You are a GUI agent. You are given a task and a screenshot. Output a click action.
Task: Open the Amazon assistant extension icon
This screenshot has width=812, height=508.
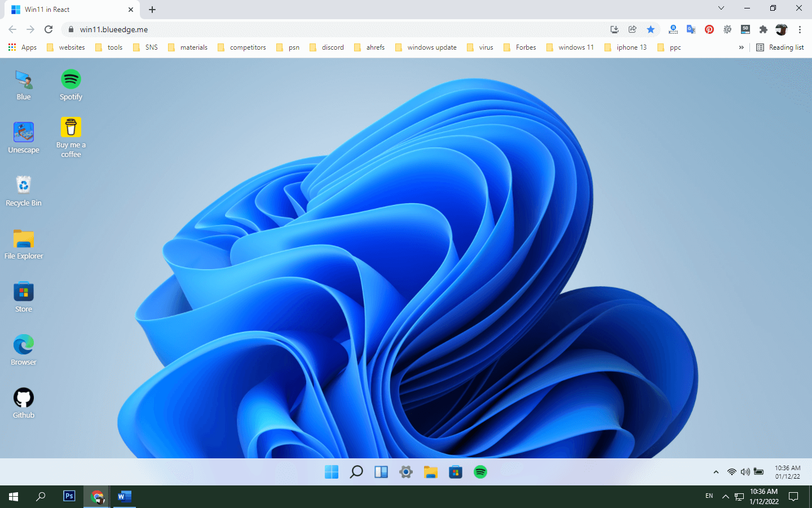[673, 29]
